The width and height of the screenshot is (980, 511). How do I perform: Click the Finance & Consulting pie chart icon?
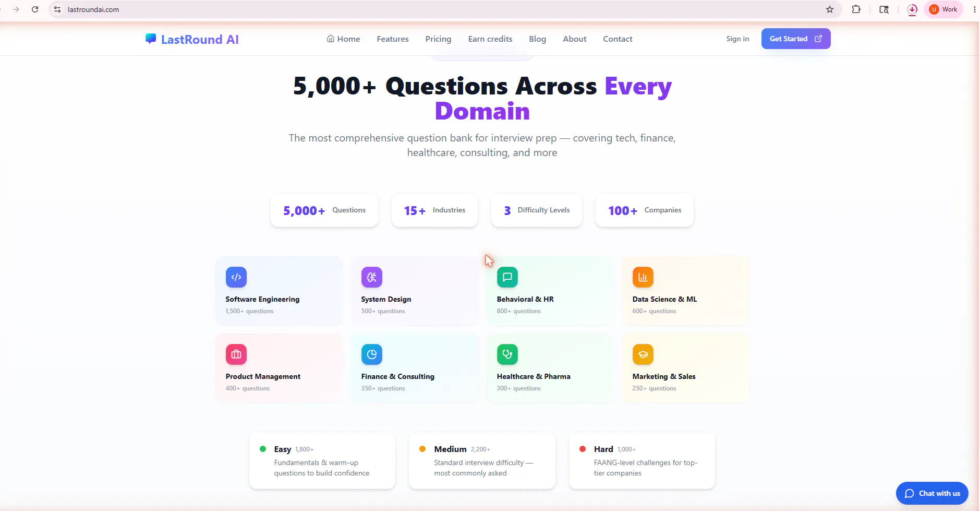[372, 354]
